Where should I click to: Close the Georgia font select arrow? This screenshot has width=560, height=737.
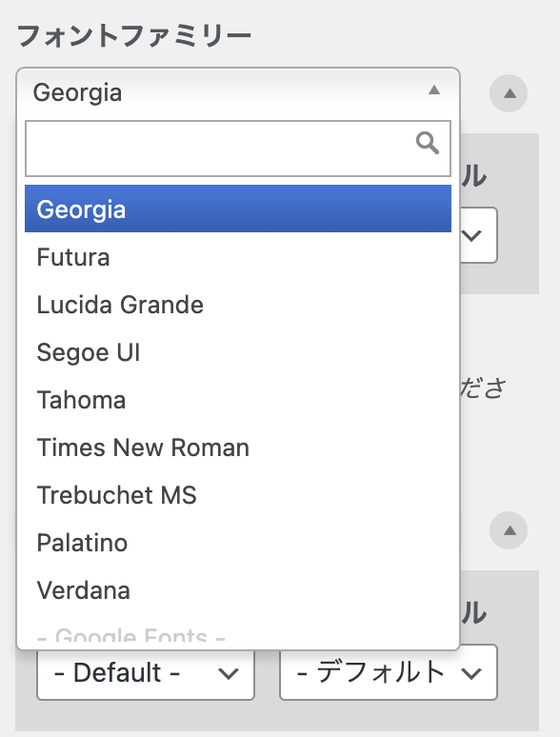point(434,90)
